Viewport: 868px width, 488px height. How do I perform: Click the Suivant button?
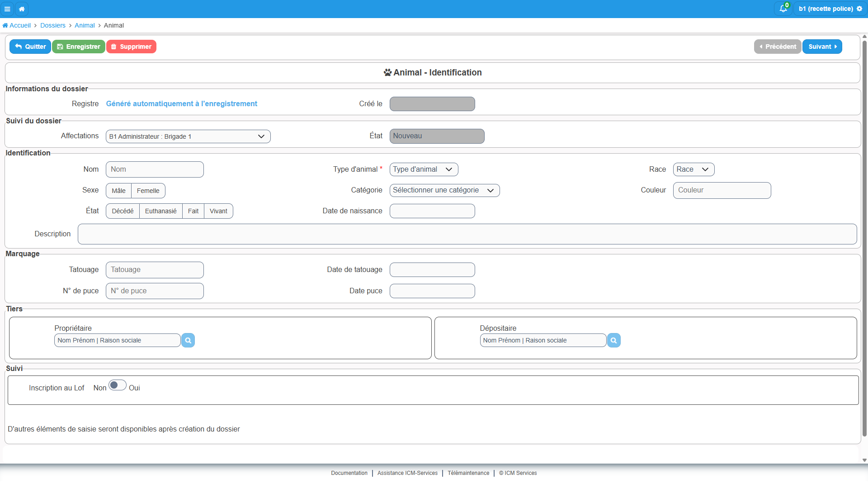coord(822,47)
